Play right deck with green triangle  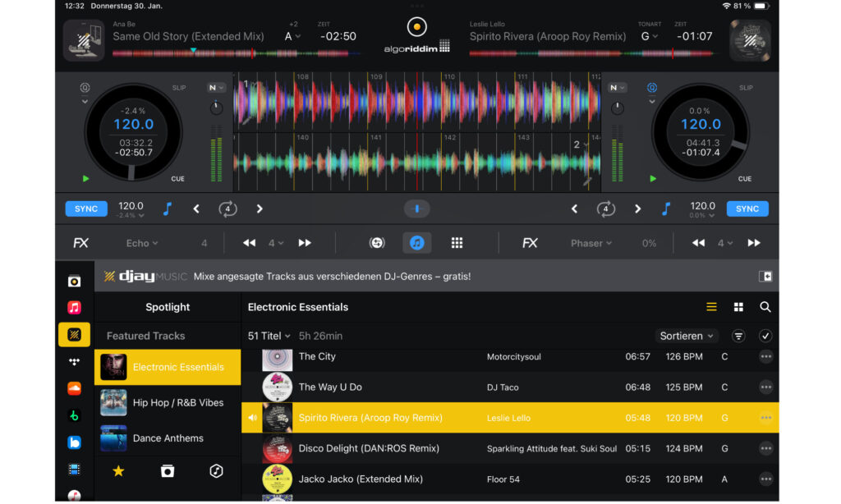pos(653,179)
